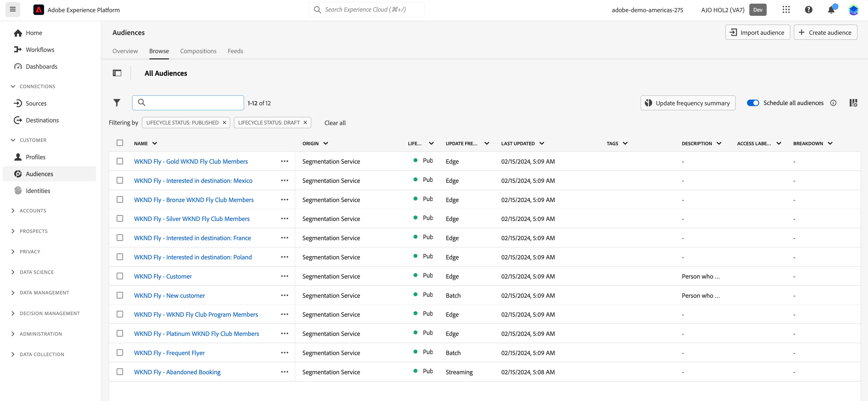Viewport: 868px width, 401px height.
Task: Open more actions for Abandoned Booking
Action: (284, 372)
